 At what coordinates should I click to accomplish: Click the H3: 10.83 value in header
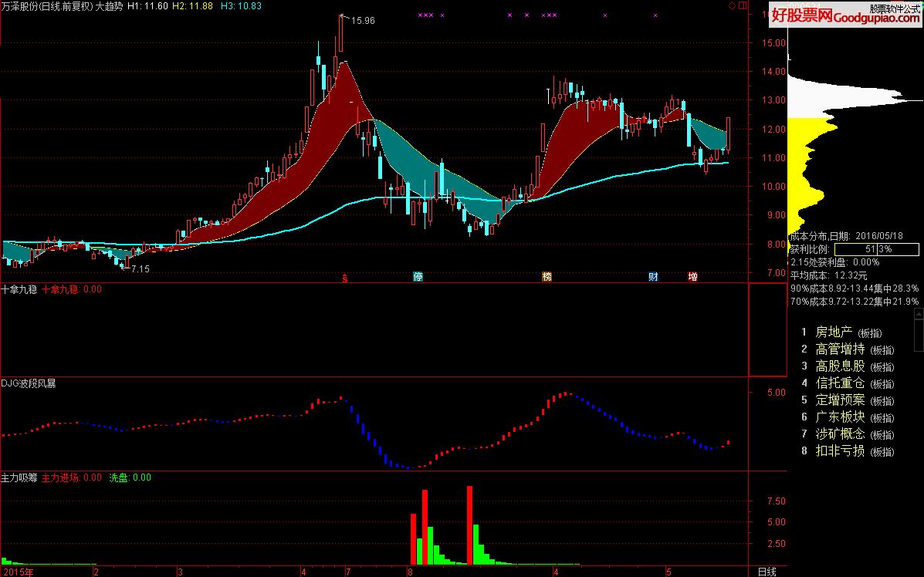tap(241, 6)
